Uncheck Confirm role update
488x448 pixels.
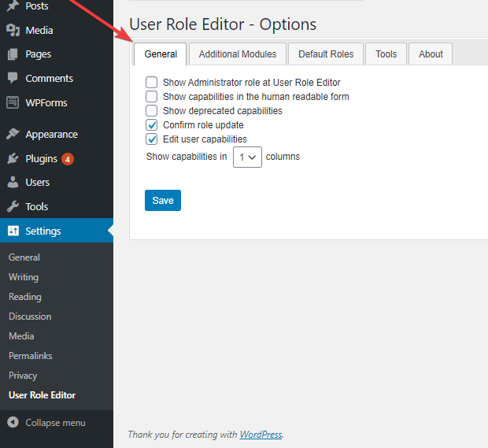point(152,125)
